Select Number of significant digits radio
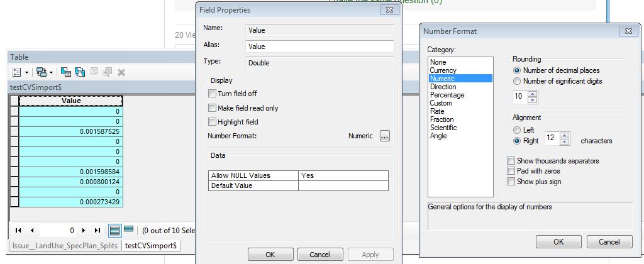The height and width of the screenshot is (264, 644). [518, 81]
